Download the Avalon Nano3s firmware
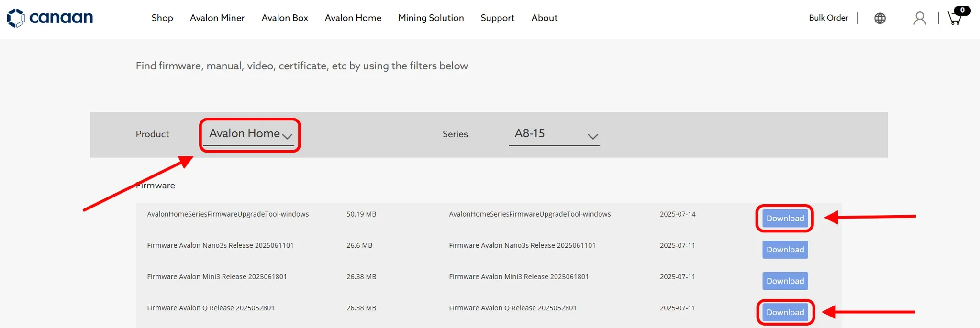The width and height of the screenshot is (980, 328). [x=785, y=250]
